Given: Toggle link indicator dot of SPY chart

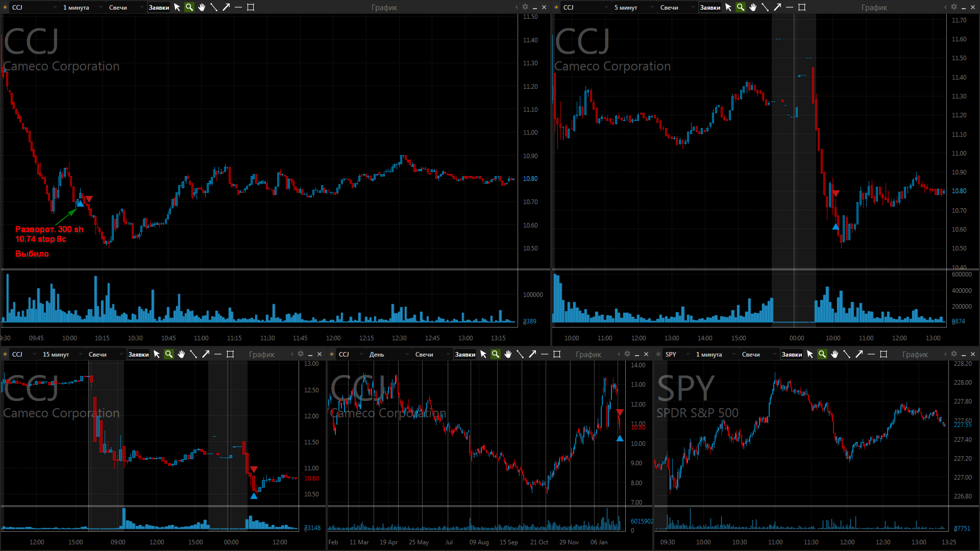Looking at the screenshot, I should click(x=658, y=354).
